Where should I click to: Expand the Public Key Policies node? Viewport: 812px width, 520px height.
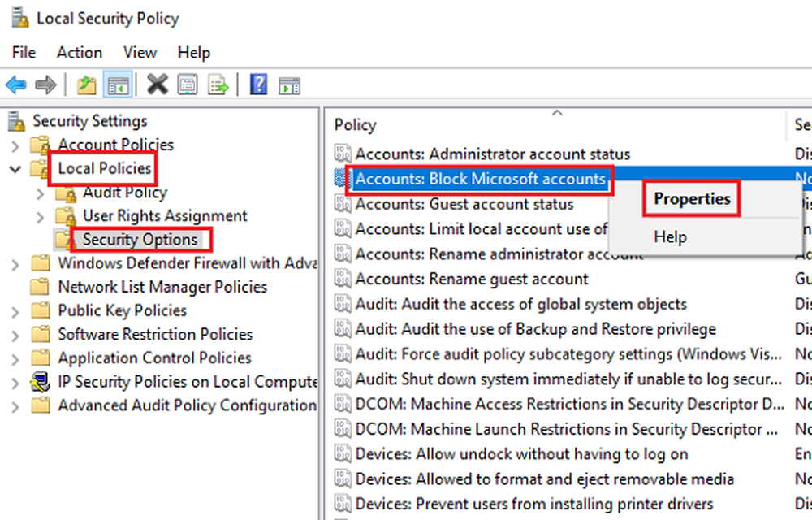point(15,312)
